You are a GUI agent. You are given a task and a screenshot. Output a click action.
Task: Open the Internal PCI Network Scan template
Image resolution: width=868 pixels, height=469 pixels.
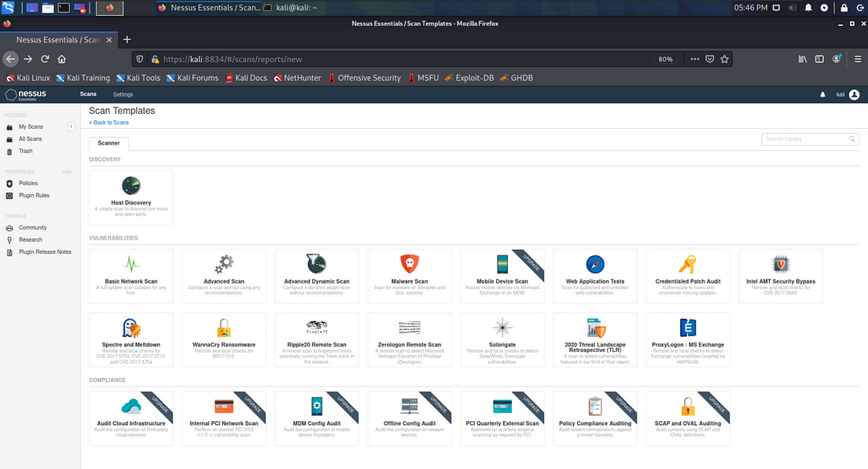pos(223,418)
